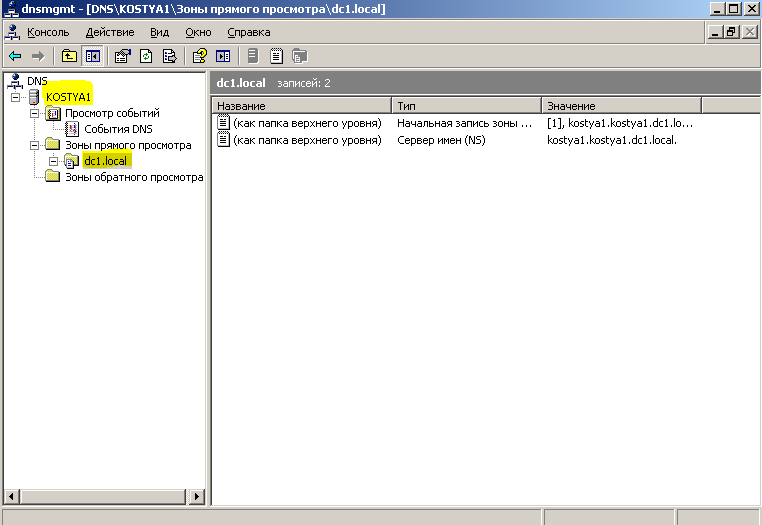Click the Forward arrow toolbar icon
The image size is (762, 525).
38,56
